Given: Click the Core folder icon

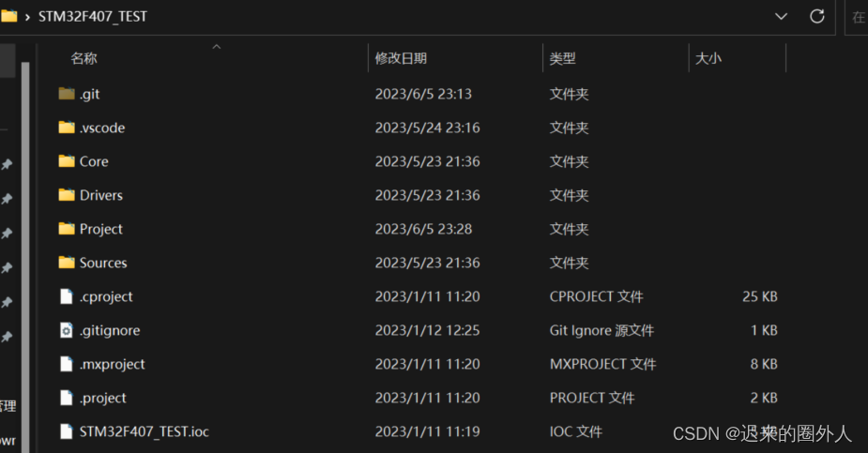Looking at the screenshot, I should (x=67, y=161).
